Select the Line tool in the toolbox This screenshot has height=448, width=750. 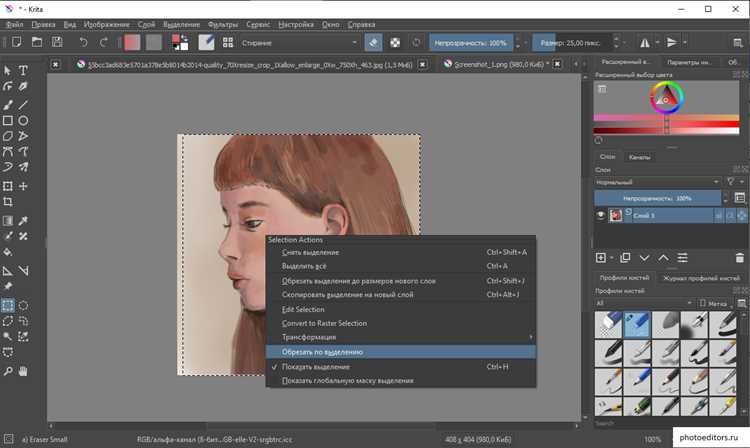click(x=23, y=105)
